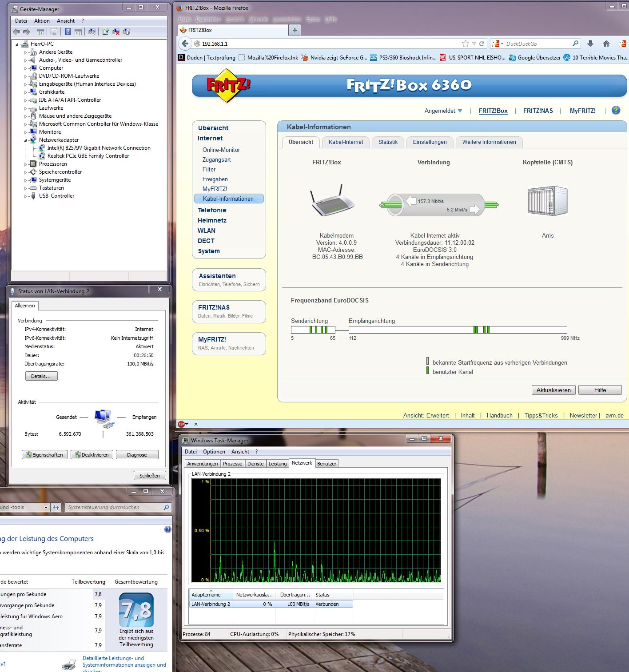Click the Hilfe button on FRITZ!Box page
Image resolution: width=629 pixels, height=672 pixels.
coord(600,390)
